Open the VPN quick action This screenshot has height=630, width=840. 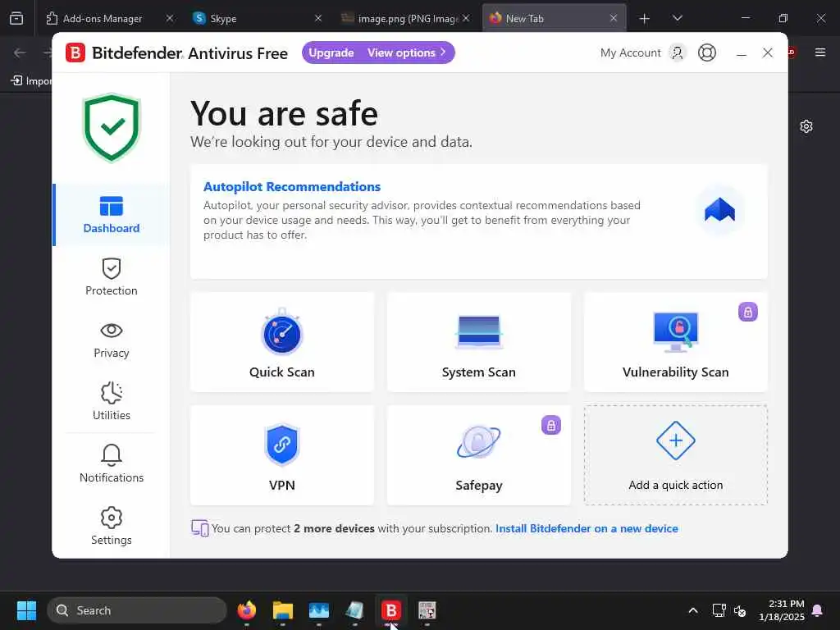pyautogui.click(x=282, y=454)
